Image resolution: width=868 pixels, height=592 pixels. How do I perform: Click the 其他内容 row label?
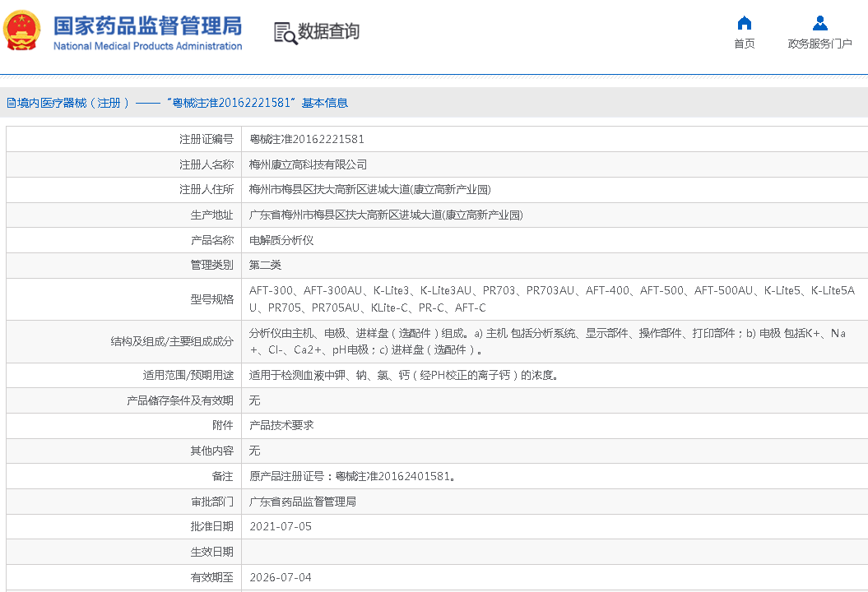212,451
